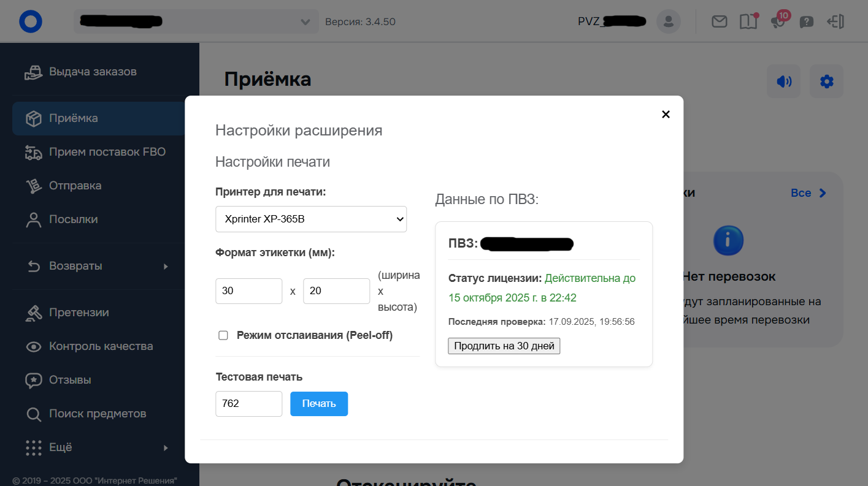Viewport: 868px width, 486px height.
Task: Click the sound notification speaker icon
Action: (783, 81)
